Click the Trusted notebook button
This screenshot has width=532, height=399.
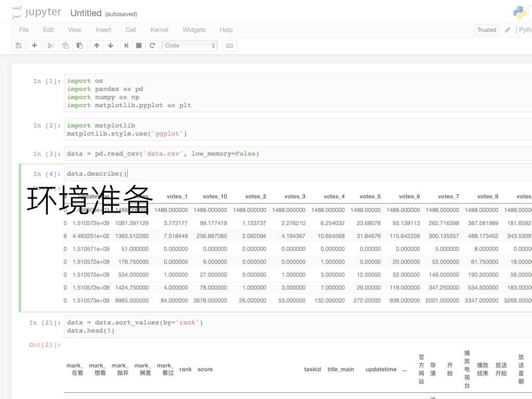(x=487, y=30)
